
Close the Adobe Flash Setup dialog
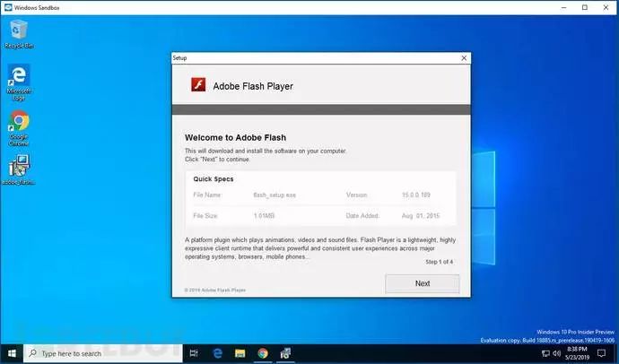[x=464, y=58]
